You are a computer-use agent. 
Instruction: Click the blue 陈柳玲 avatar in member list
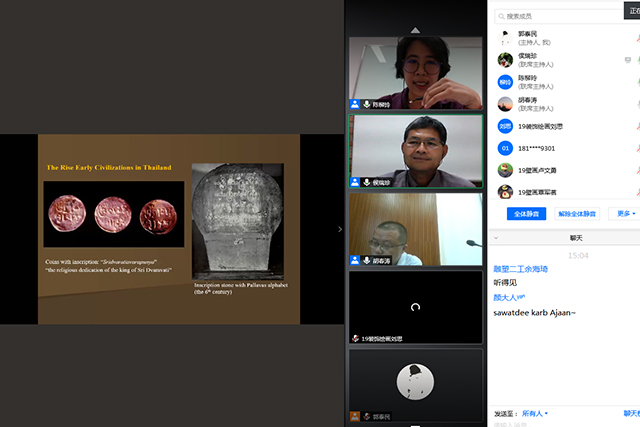click(506, 82)
